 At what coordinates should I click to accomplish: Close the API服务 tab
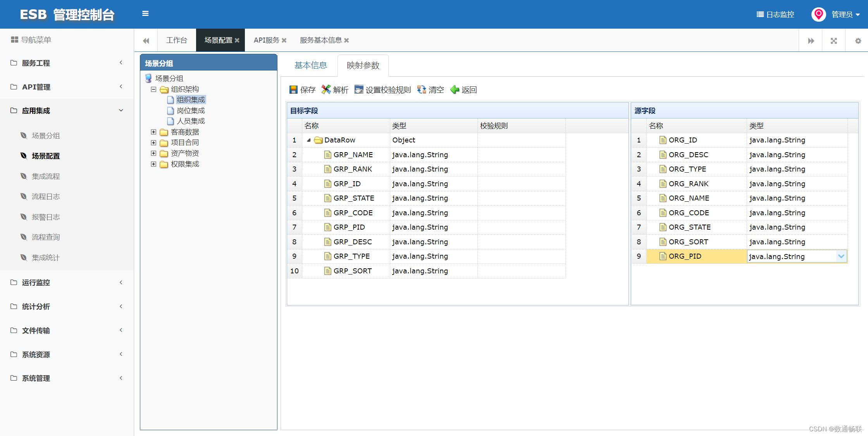coord(284,40)
